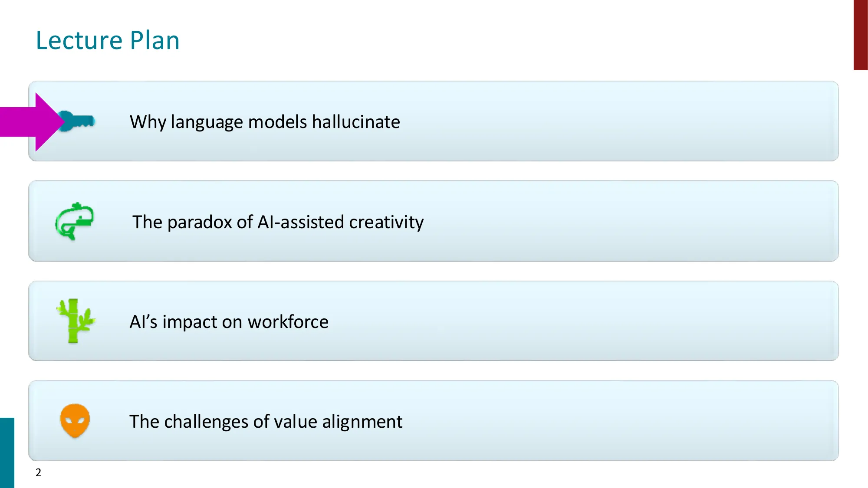Select the green whale icon
The width and height of the screenshot is (868, 488).
tap(75, 221)
